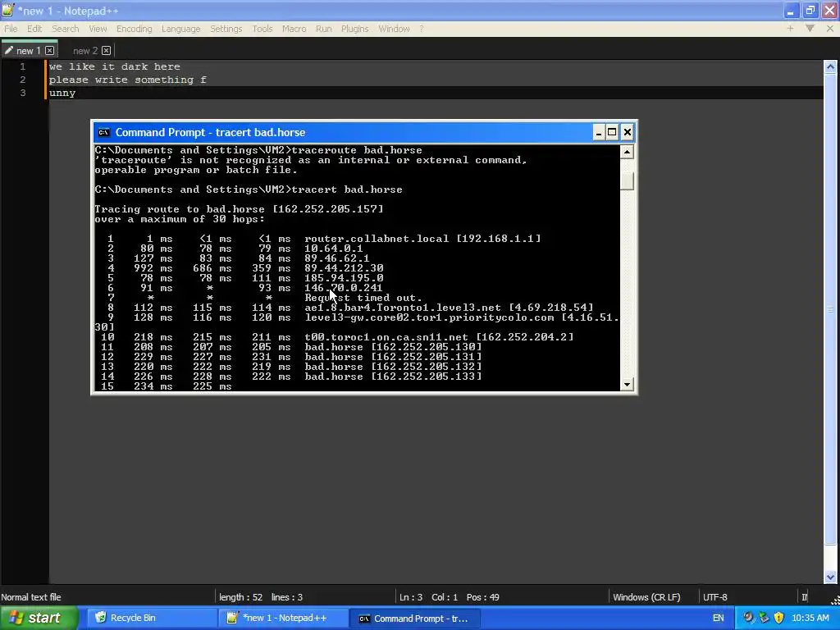Open the Macro menu

coord(294,29)
